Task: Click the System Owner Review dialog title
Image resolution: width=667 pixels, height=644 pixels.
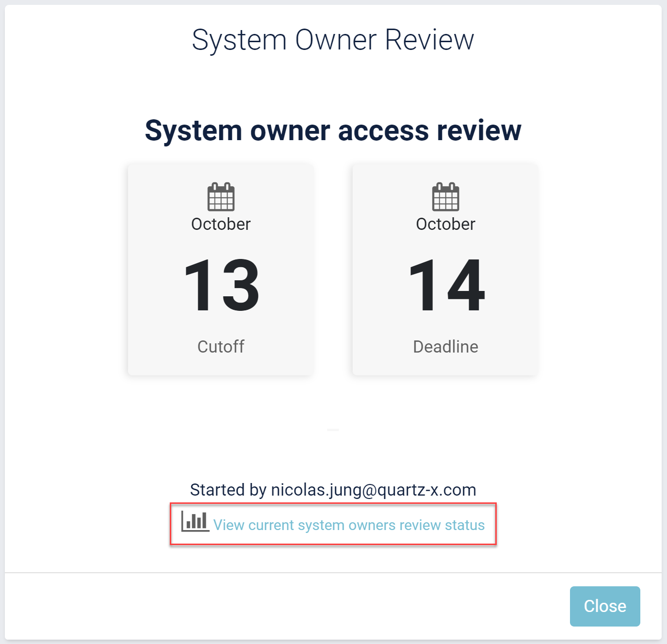Action: [333, 40]
